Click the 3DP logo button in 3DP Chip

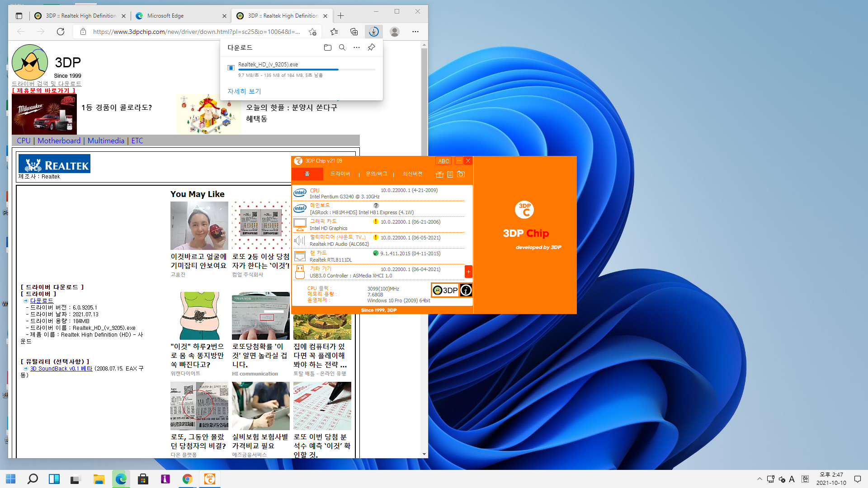pos(445,290)
